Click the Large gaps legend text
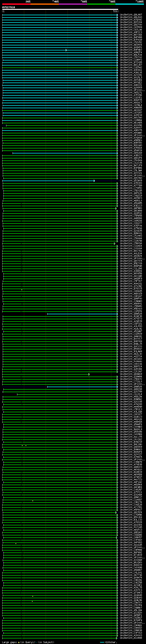The height and width of the screenshot is (644, 146). (28, 642)
